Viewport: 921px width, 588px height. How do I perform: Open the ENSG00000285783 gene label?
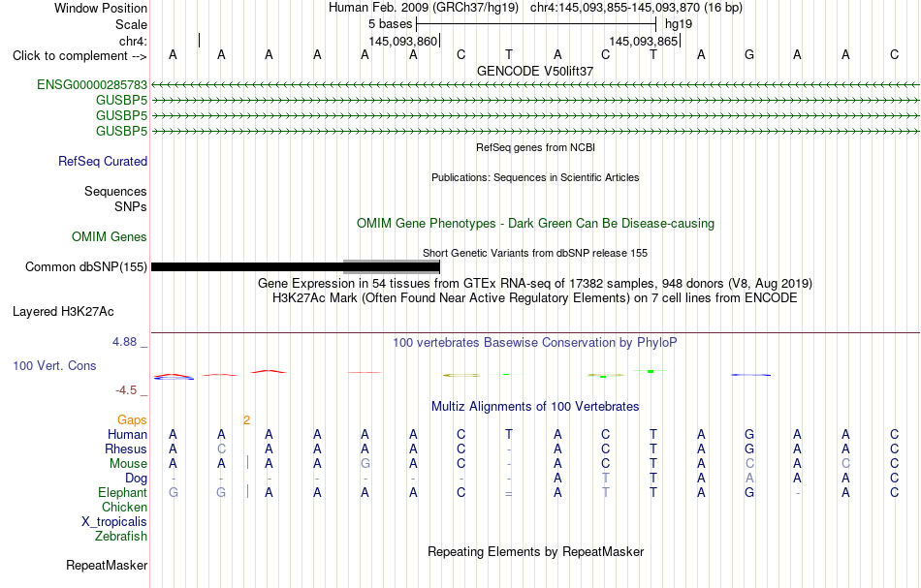point(92,85)
